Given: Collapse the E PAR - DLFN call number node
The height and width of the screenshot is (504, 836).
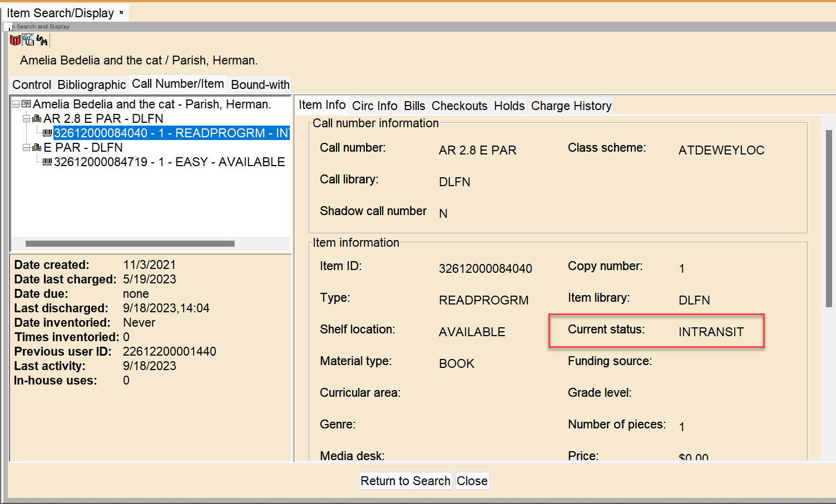Looking at the screenshot, I should pyautogui.click(x=26, y=147).
